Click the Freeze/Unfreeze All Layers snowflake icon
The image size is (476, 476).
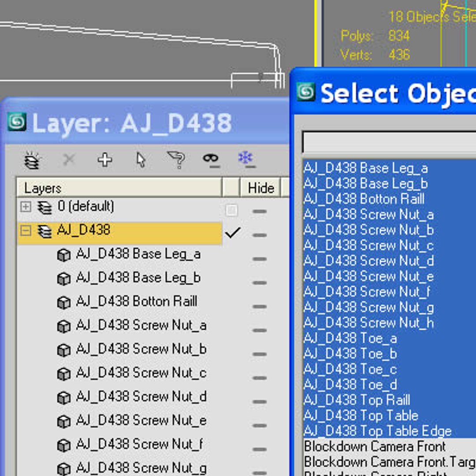(x=246, y=160)
